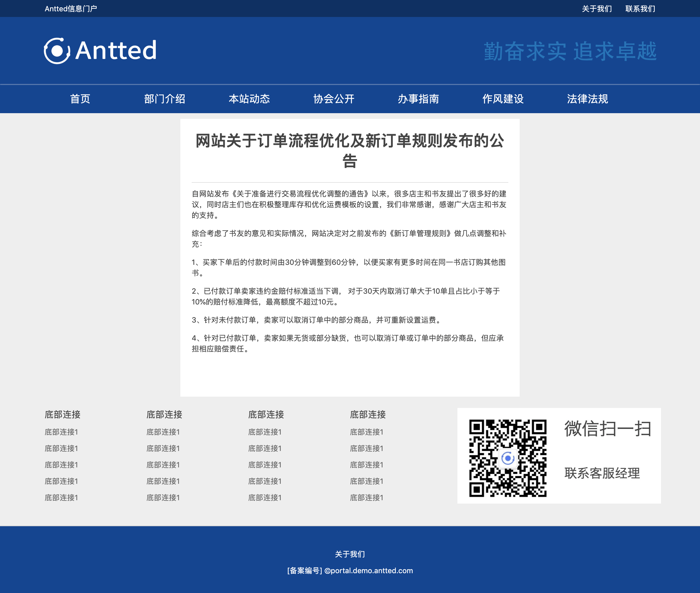Open the 首页 navigation item
The image size is (700, 593).
[x=80, y=99]
